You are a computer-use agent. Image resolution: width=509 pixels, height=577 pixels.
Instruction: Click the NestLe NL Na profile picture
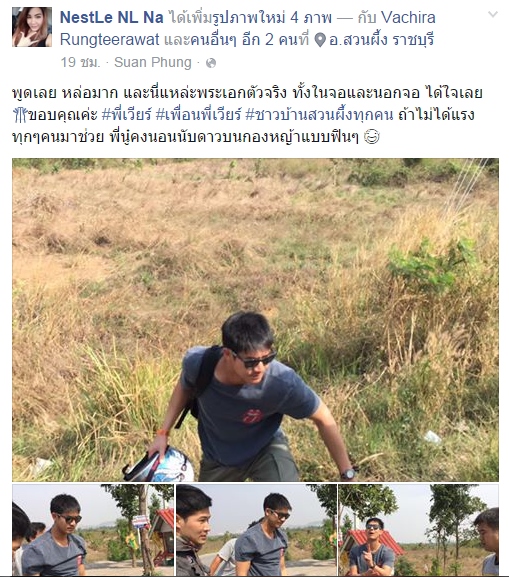click(x=32, y=27)
